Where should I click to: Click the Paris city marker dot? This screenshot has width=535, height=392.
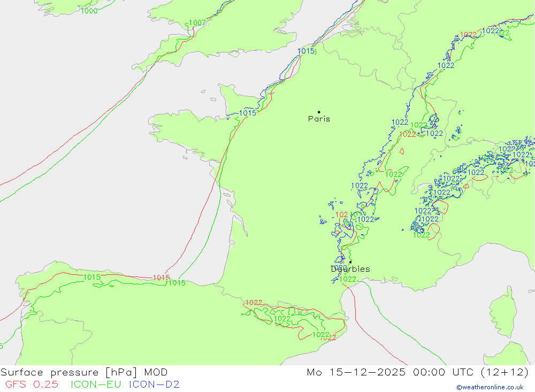[319, 112]
